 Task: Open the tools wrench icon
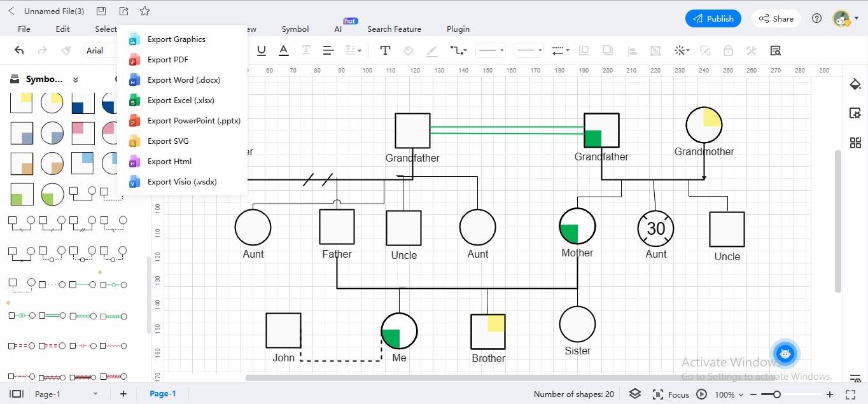pyautogui.click(x=751, y=50)
